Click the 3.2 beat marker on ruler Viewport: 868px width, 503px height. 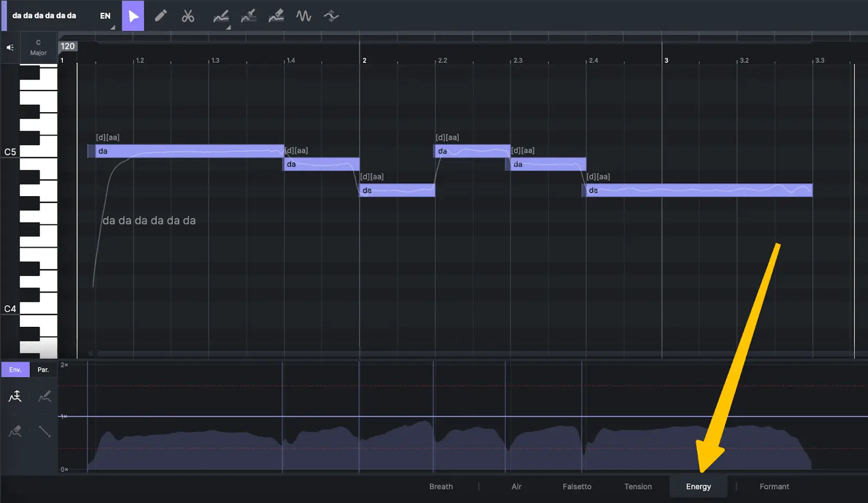(744, 60)
